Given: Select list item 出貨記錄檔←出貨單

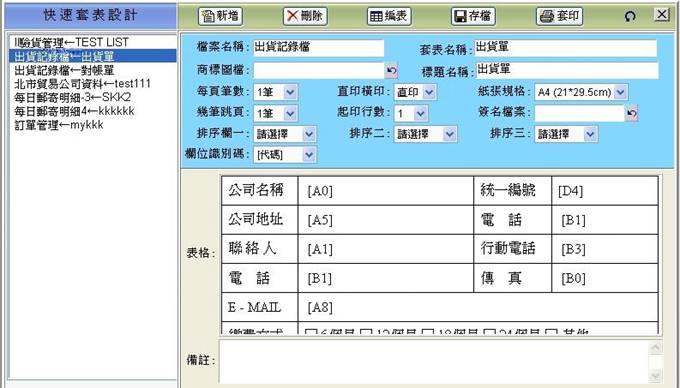Looking at the screenshot, I should (x=92, y=56).
